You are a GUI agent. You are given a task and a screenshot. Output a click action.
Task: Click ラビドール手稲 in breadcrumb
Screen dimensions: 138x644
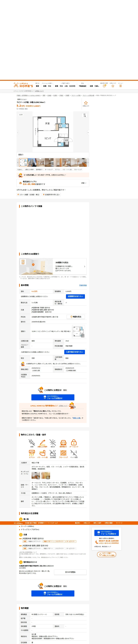(x=76, y=96)
